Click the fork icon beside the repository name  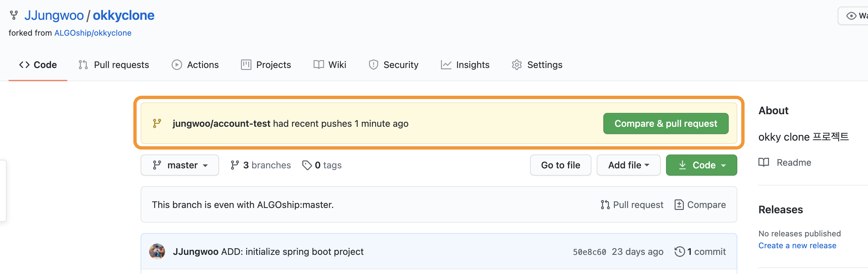click(x=14, y=15)
